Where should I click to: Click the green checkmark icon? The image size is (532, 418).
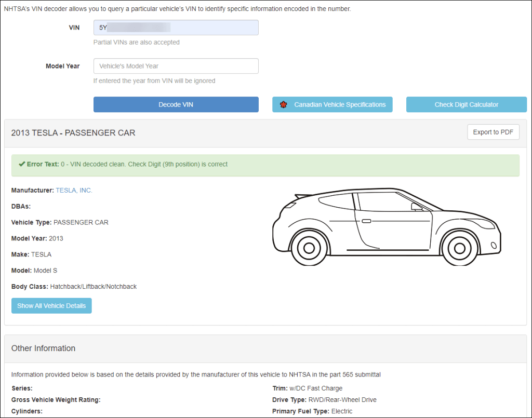click(x=22, y=164)
